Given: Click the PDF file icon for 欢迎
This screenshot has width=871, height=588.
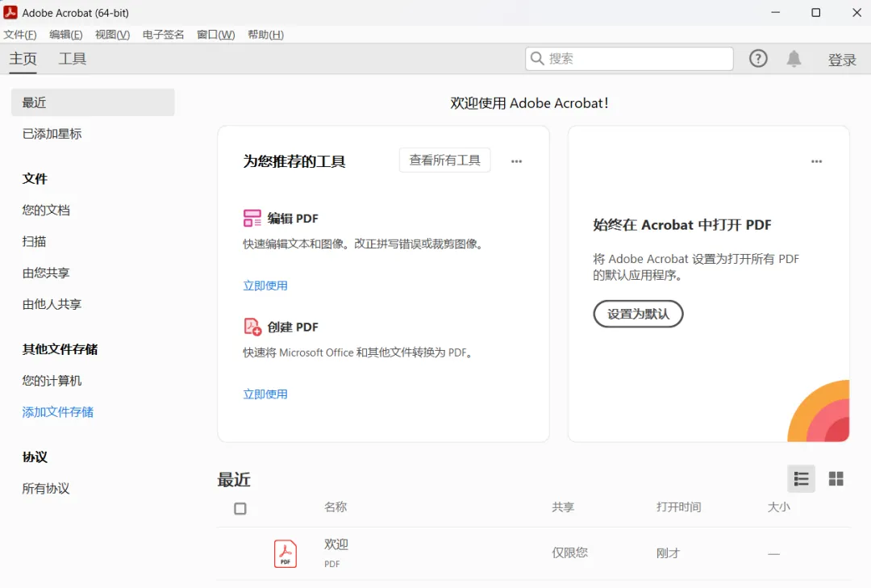Looking at the screenshot, I should (x=285, y=553).
